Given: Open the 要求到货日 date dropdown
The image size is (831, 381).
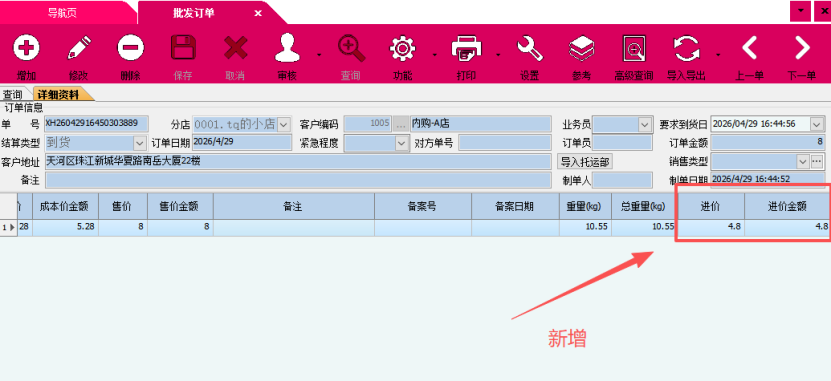Looking at the screenshot, I should click(818, 125).
